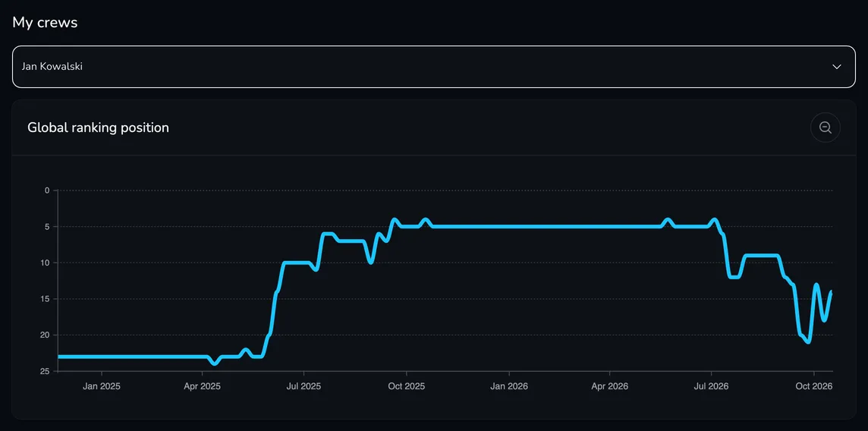Image resolution: width=868 pixels, height=431 pixels.
Task: Click the 'Jan Kowalski' selected name text
Action: point(52,66)
